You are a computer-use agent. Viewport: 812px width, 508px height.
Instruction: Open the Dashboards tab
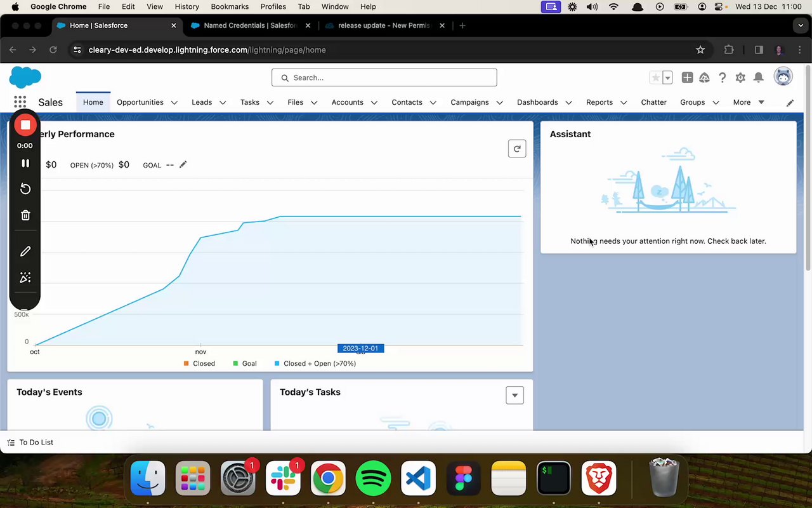tap(537, 102)
